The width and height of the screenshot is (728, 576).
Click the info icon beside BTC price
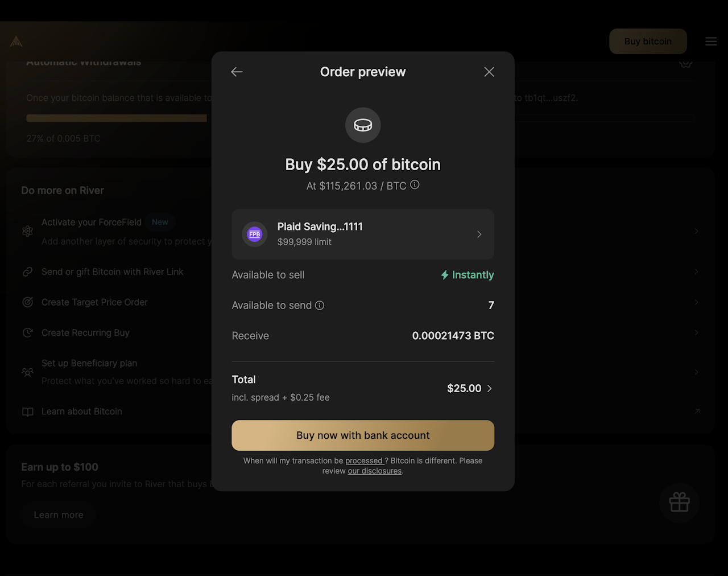[415, 184]
